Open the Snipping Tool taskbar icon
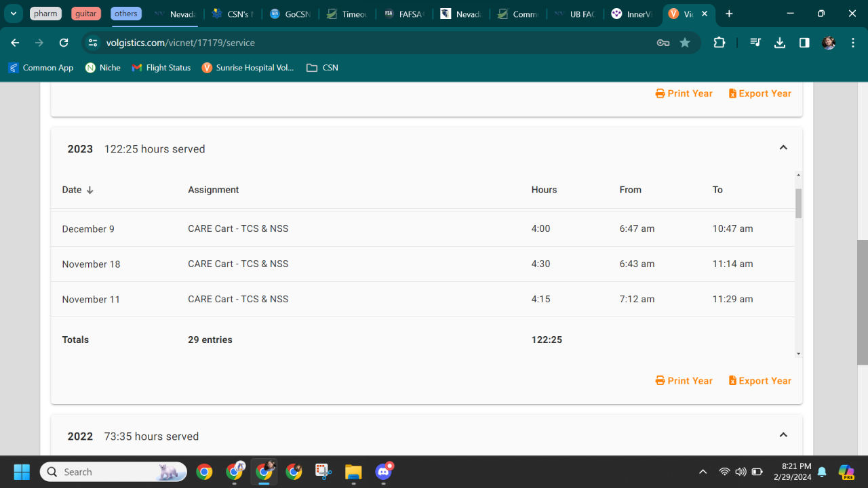Screen dimensions: 868x488 [x=323, y=472]
